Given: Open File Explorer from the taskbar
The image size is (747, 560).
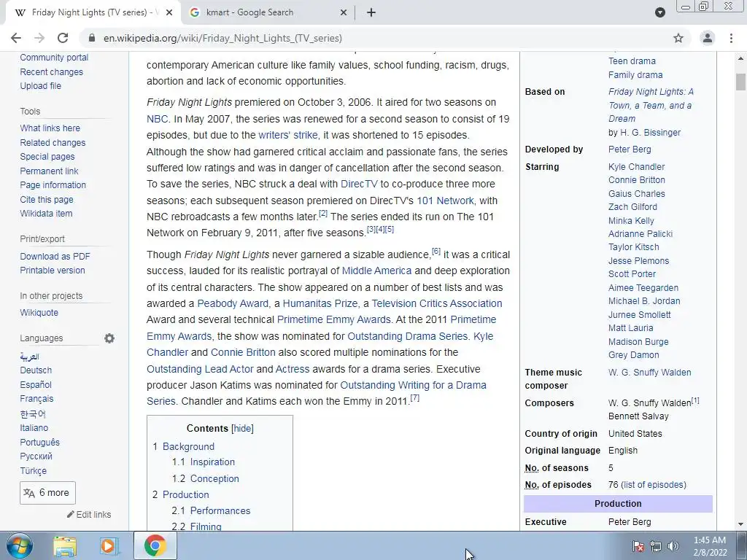Looking at the screenshot, I should click(x=65, y=545).
